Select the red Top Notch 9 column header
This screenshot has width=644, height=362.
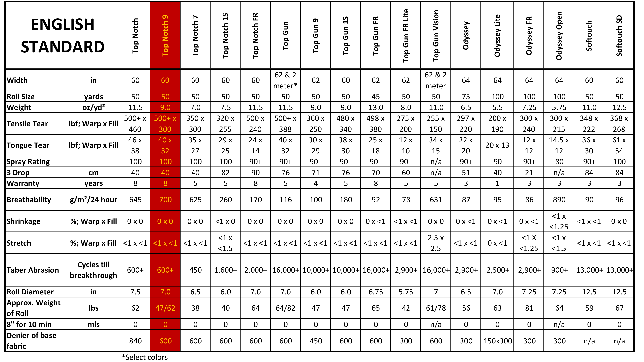click(x=165, y=35)
